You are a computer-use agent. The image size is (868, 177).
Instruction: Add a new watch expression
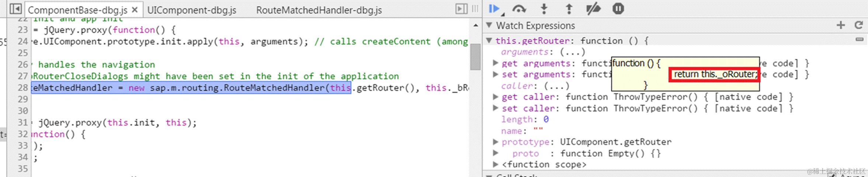(x=841, y=25)
